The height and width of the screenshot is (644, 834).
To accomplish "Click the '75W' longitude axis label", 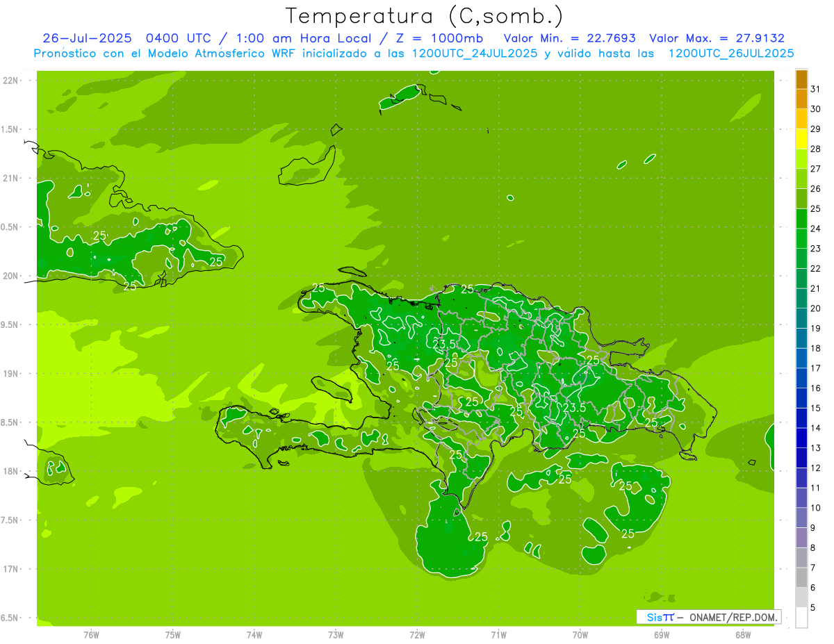I will pos(173,635).
